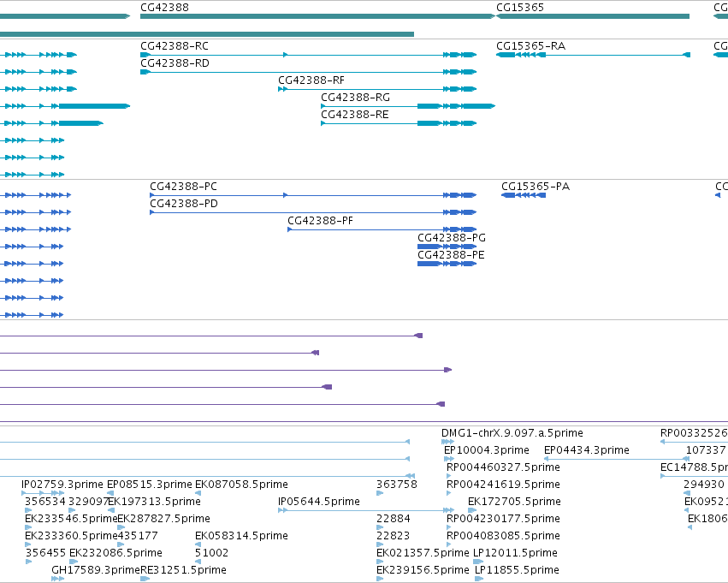Select the CG15365 gene bar
Screen dimensions: 728x583
tap(593, 16)
